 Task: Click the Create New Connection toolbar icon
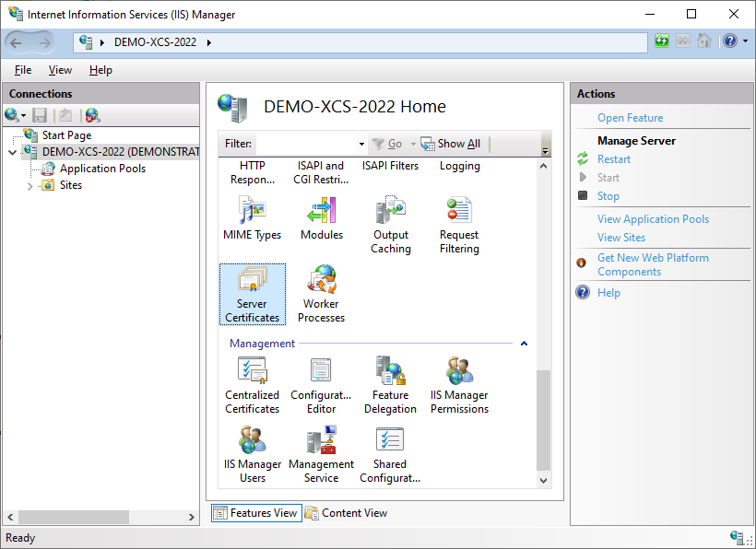(12, 115)
